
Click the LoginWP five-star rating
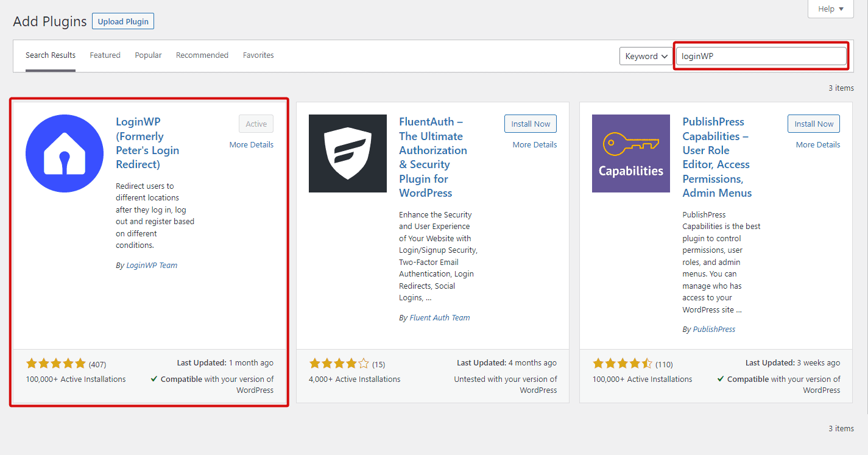click(56, 364)
